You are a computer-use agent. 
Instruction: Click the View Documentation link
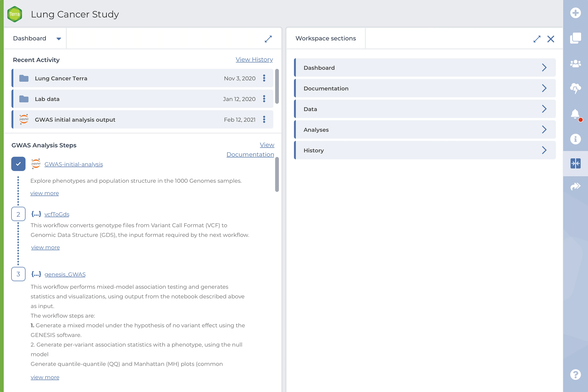(250, 150)
